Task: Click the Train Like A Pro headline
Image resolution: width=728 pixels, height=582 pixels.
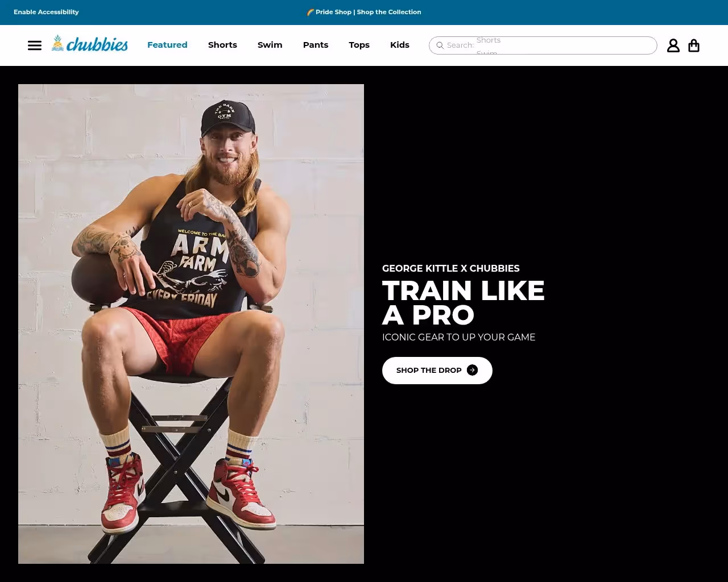Action: click(x=464, y=302)
